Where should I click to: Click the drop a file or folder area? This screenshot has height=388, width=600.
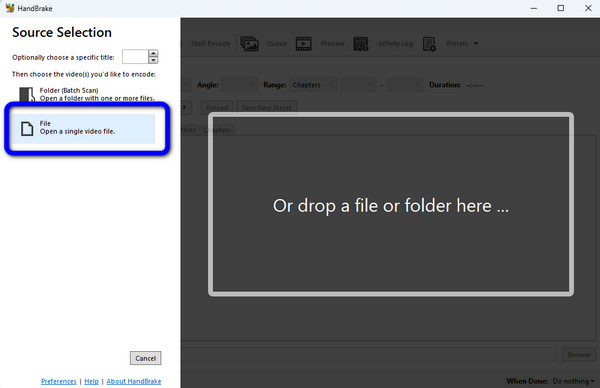click(391, 204)
